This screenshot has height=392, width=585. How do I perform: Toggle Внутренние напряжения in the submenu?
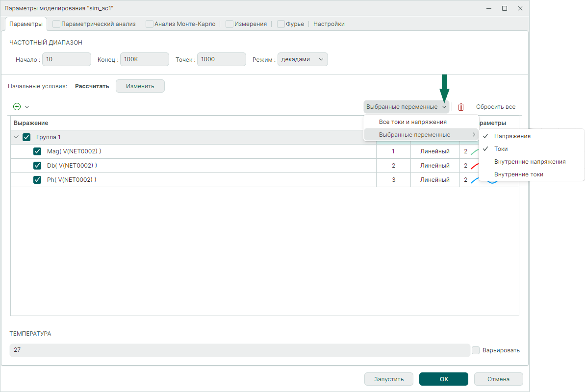pos(530,162)
